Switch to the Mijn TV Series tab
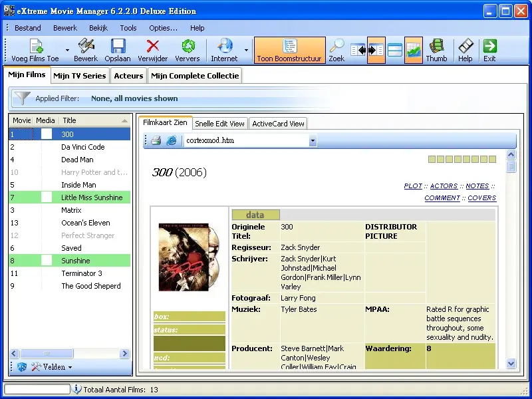532x399 pixels. click(80, 76)
